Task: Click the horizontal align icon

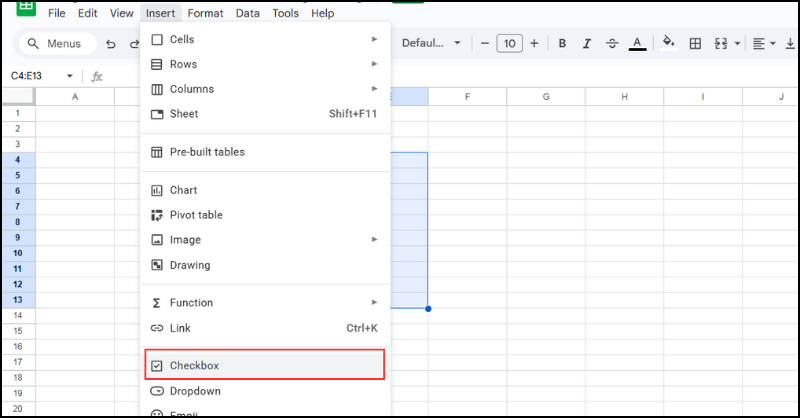Action: pos(759,43)
